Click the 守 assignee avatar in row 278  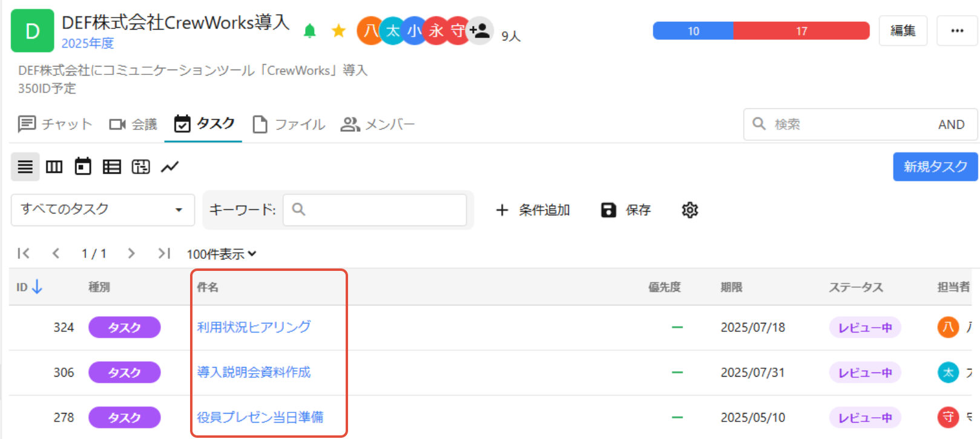(x=949, y=417)
